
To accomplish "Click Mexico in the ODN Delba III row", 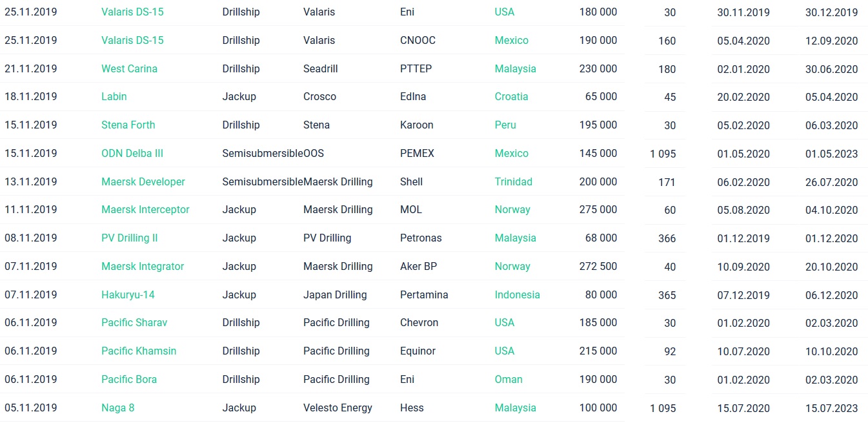I will point(511,153).
